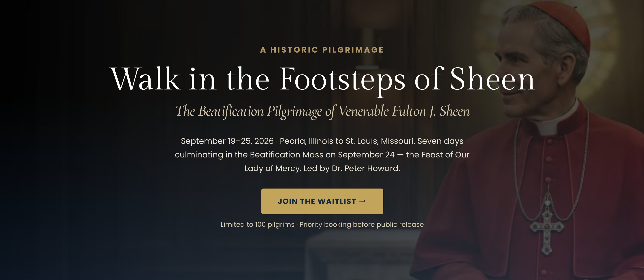The image size is (644, 280).
Task: Click the word 'Footsteps' in the main headline
Action: click(x=342, y=79)
